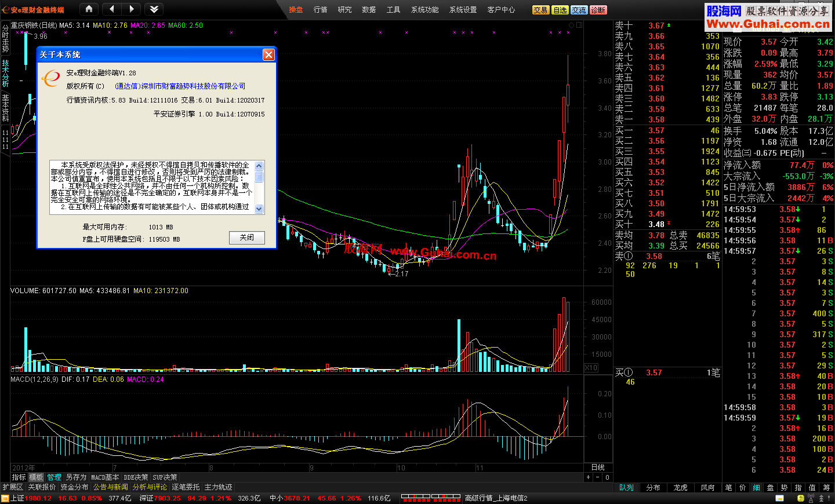The image size is (835, 504).
Task: Click the 交流 quick button
Action: tap(579, 10)
